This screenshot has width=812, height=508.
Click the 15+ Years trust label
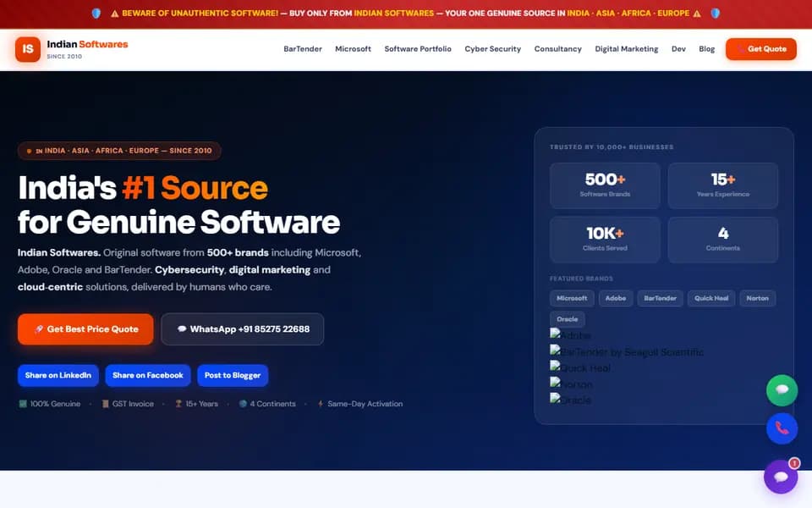coord(197,404)
